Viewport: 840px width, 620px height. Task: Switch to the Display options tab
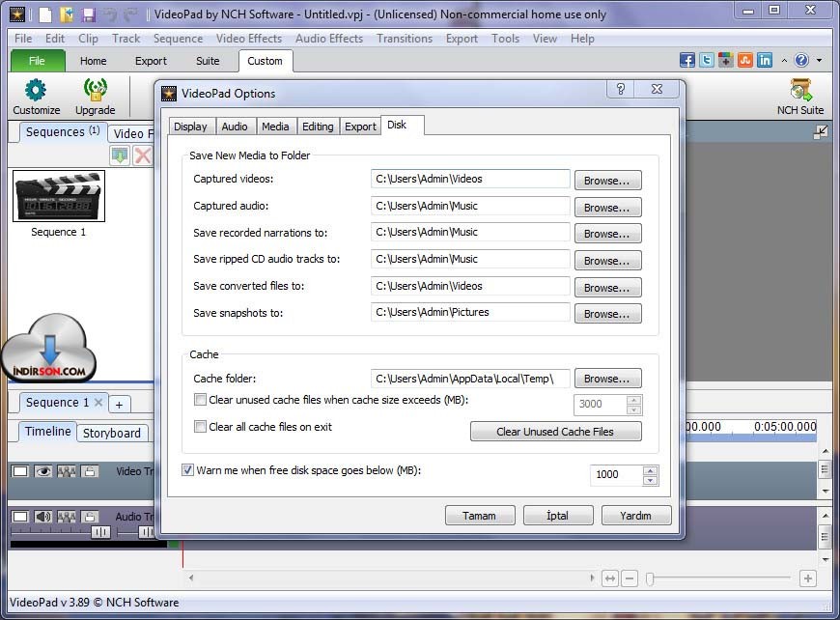point(190,127)
